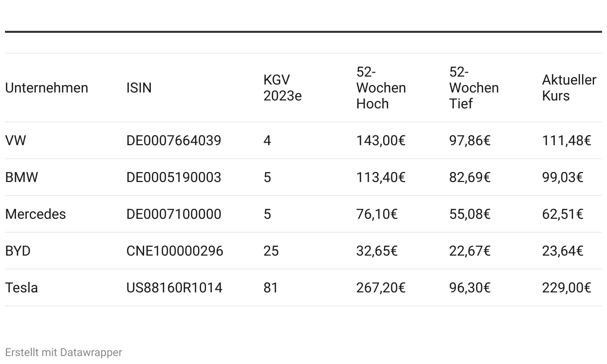Screen dimensions: 607x364
Task: Click the Unternehmen column header
Action: pos(46,88)
